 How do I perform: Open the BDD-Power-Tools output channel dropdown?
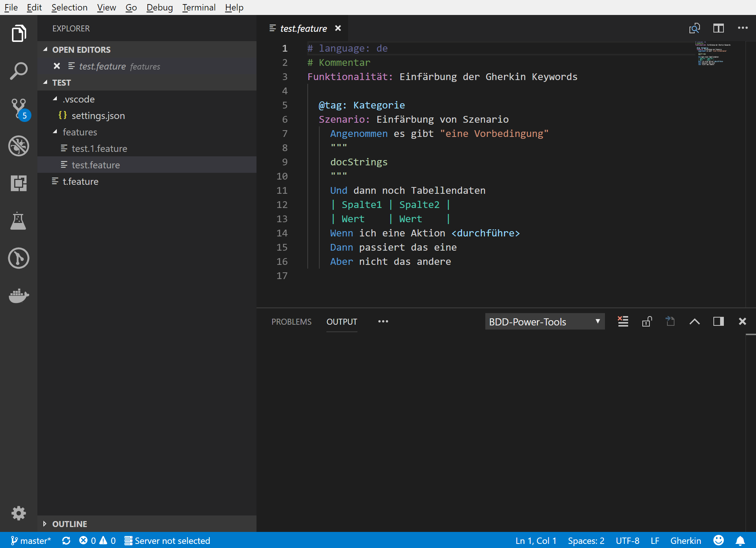click(x=544, y=322)
